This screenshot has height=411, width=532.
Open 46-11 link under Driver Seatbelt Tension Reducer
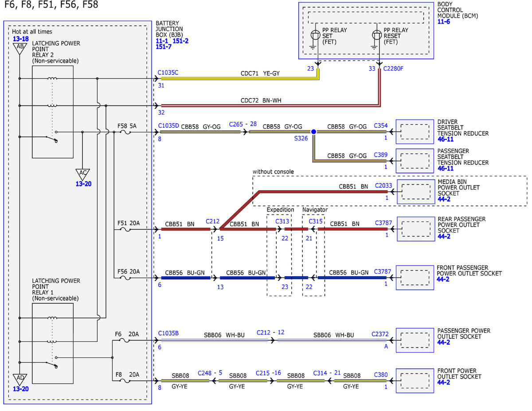click(446, 139)
